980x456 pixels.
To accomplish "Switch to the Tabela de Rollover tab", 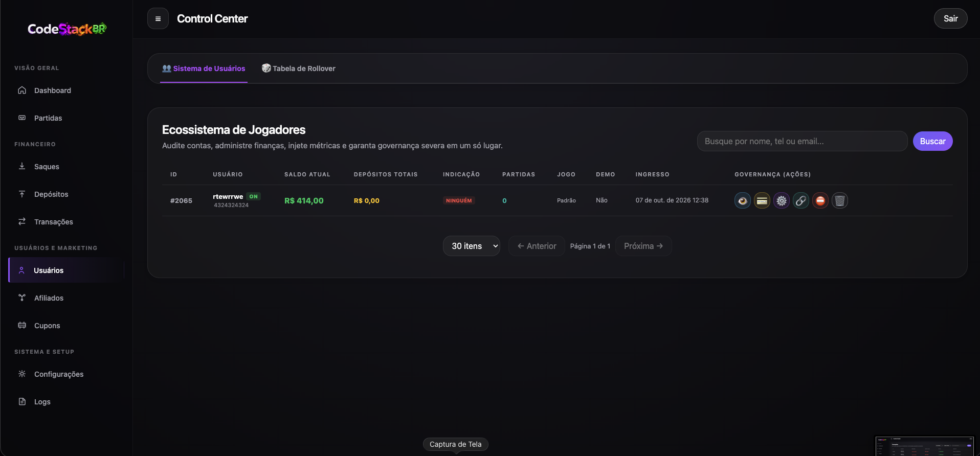I will coord(299,69).
